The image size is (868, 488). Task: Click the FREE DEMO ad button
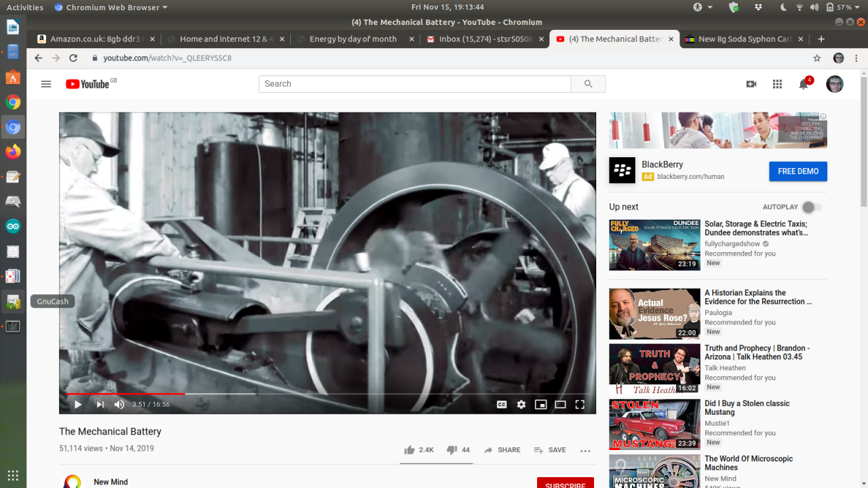(x=797, y=171)
